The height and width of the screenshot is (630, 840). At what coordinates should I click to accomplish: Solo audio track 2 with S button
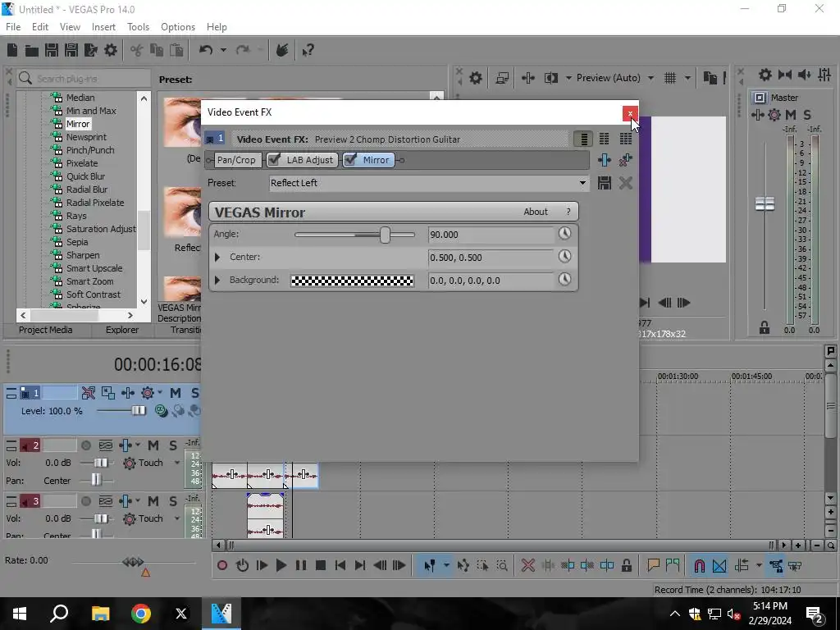[x=173, y=445]
